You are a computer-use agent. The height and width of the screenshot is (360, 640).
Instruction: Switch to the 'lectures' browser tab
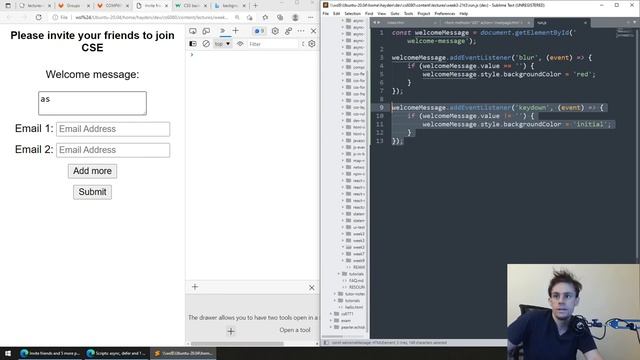click(35, 6)
